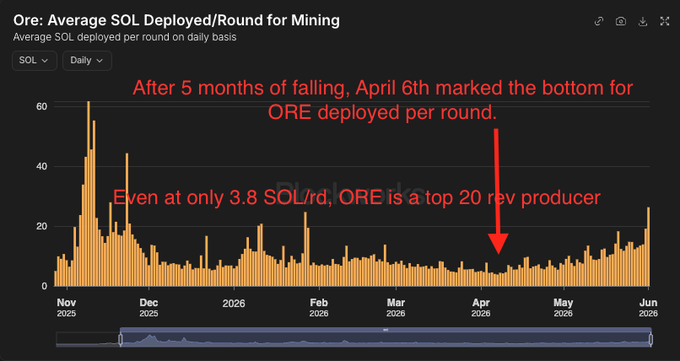Click the right handle of range slider
Image resolution: width=680 pixels, height=361 pixels.
pos(651,339)
